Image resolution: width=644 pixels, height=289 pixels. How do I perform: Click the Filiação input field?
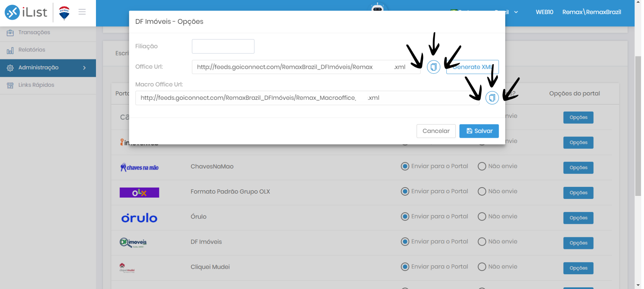pyautogui.click(x=223, y=46)
